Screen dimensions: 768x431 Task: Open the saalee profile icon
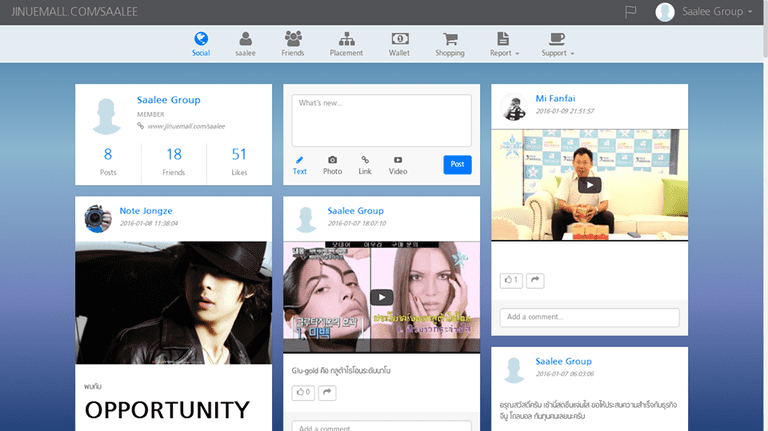245,39
